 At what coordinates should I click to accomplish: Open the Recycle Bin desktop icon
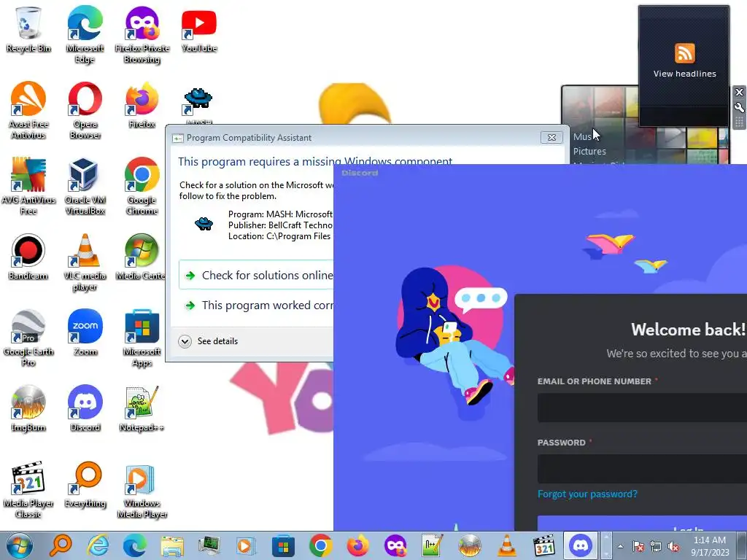point(28,29)
